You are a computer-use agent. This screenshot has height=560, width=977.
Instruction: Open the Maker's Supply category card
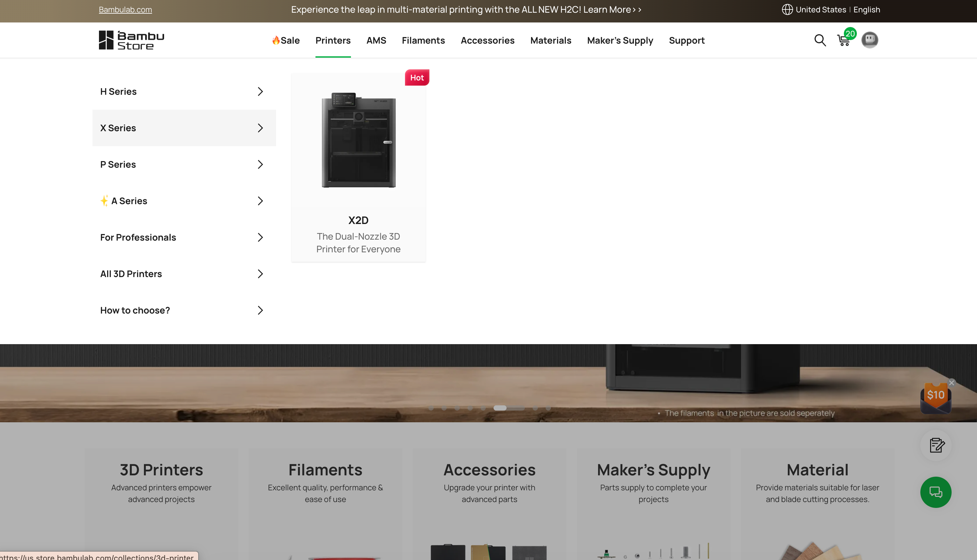pyautogui.click(x=653, y=504)
